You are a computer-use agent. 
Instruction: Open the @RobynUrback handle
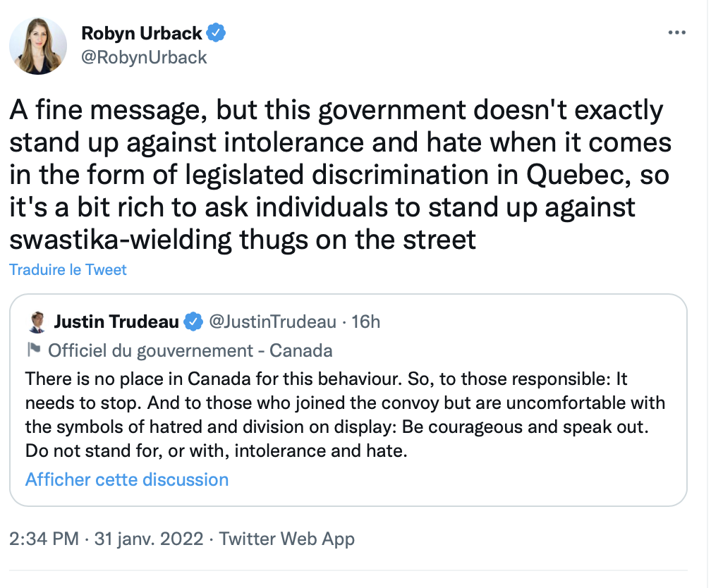pos(144,58)
